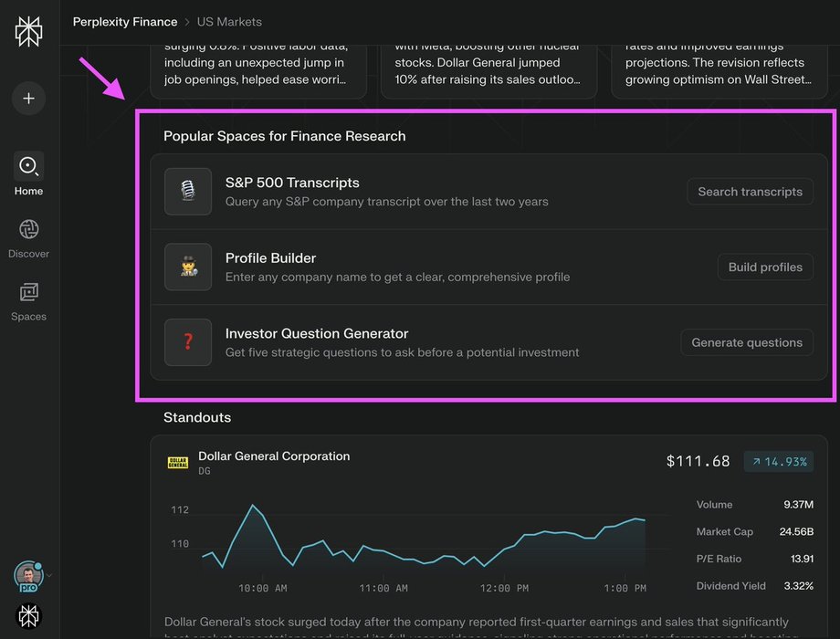Click the Investor Question Generator question-mark icon
840x639 pixels.
(x=188, y=342)
